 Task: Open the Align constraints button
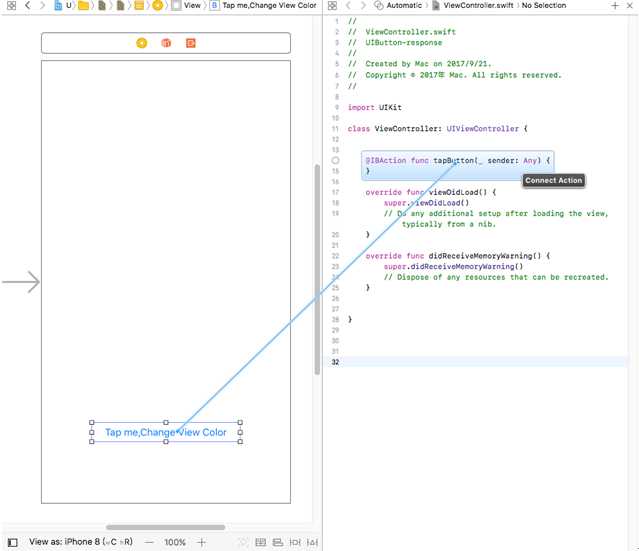278,542
